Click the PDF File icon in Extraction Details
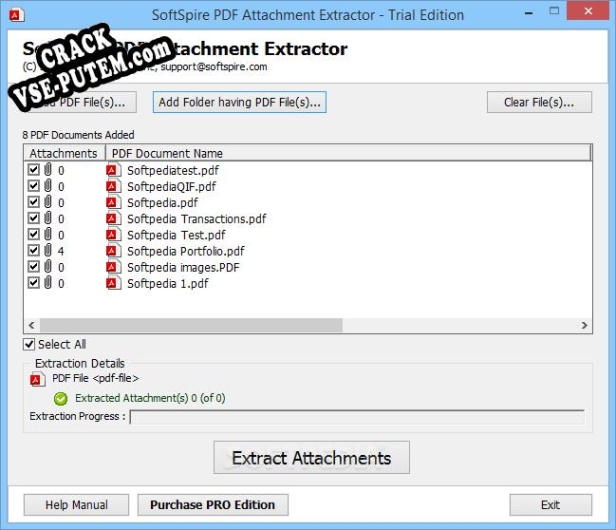Screen dimensions: 616x530 click(x=37, y=379)
